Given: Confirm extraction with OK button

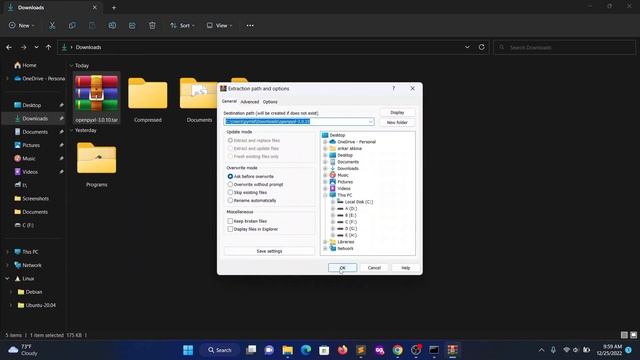Looking at the screenshot, I should (x=342, y=268).
